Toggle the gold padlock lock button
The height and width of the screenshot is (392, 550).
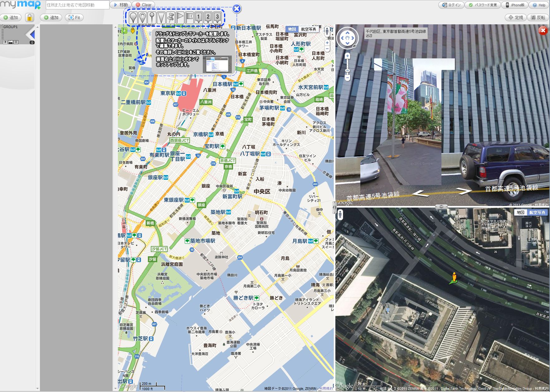[x=30, y=17]
